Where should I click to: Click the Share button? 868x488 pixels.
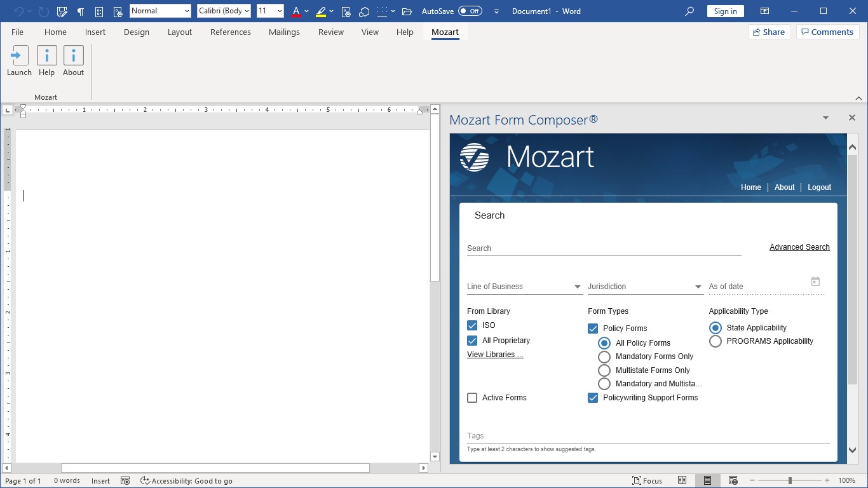(770, 32)
